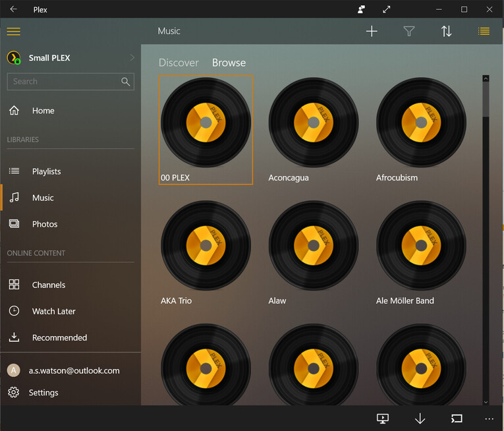The image size is (504, 431).
Task: Click the Settings gear icon
Action: point(13,392)
